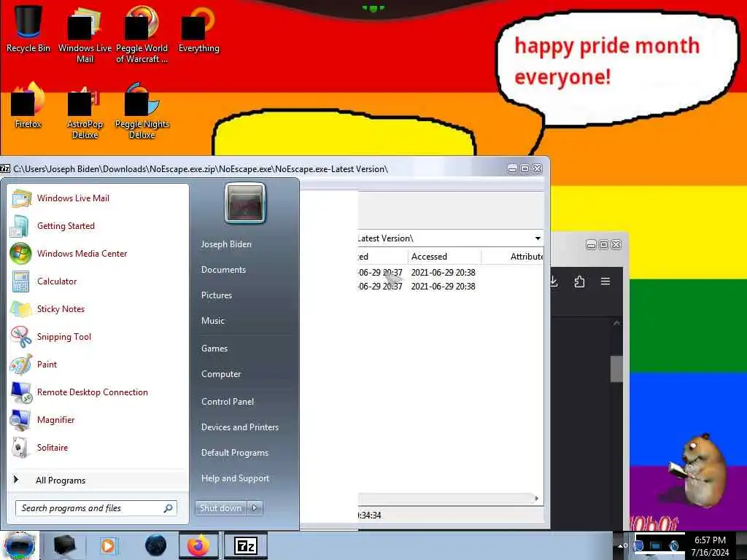Start Remote Desktop Connection
The height and width of the screenshot is (560, 747).
coord(98,392)
